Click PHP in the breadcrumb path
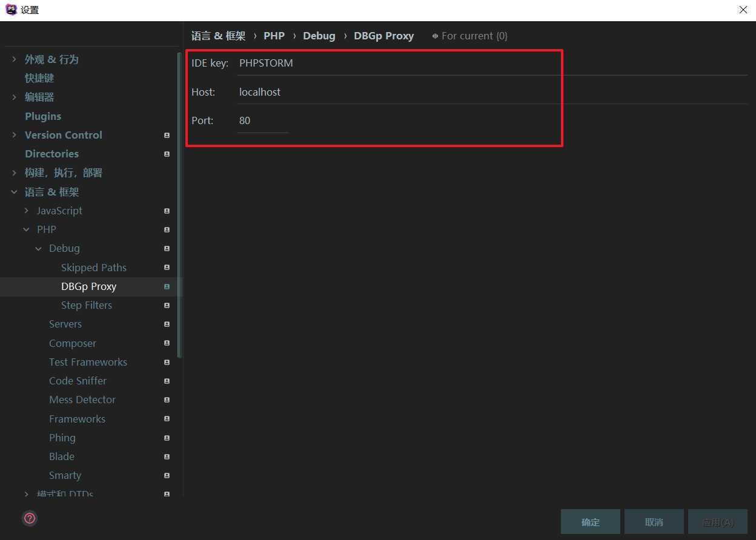The image size is (756, 540). click(274, 36)
